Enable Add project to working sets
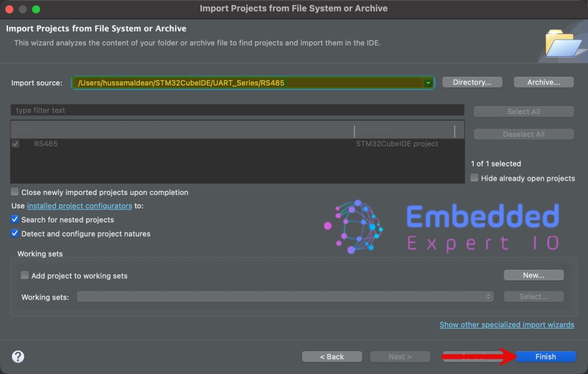Image resolution: width=588 pixels, height=374 pixels. point(25,275)
